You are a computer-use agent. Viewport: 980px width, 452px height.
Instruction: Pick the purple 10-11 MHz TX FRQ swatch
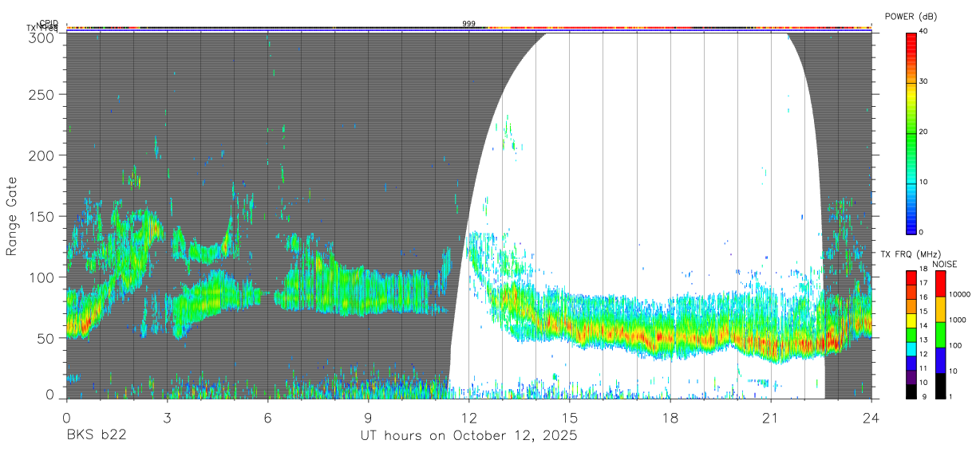tap(911, 378)
